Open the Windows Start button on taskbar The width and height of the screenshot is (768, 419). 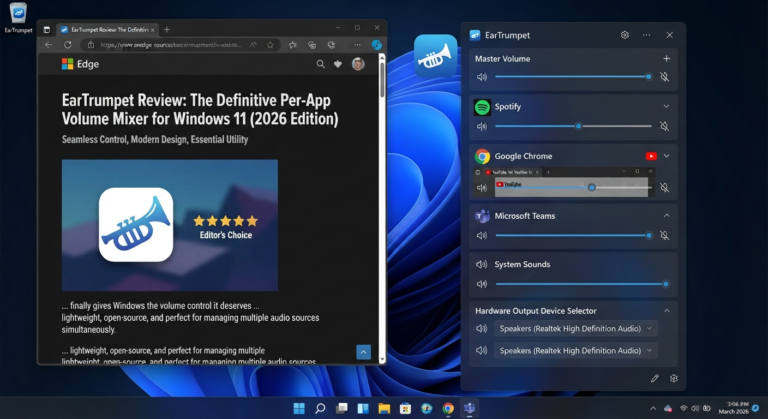pos(299,408)
